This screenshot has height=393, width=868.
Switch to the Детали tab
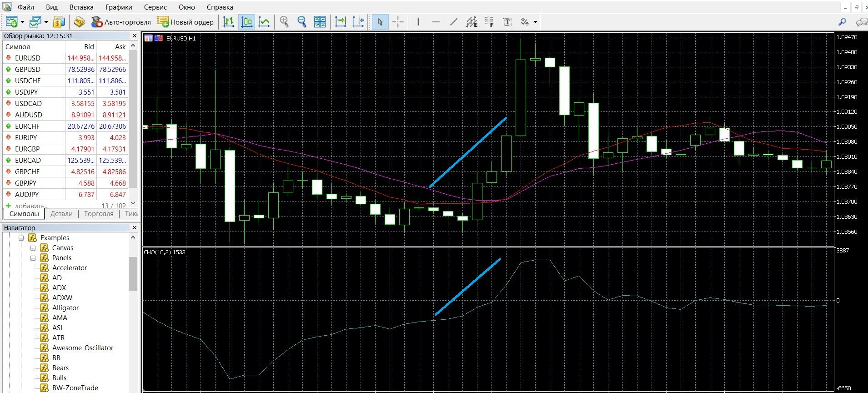pyautogui.click(x=61, y=213)
